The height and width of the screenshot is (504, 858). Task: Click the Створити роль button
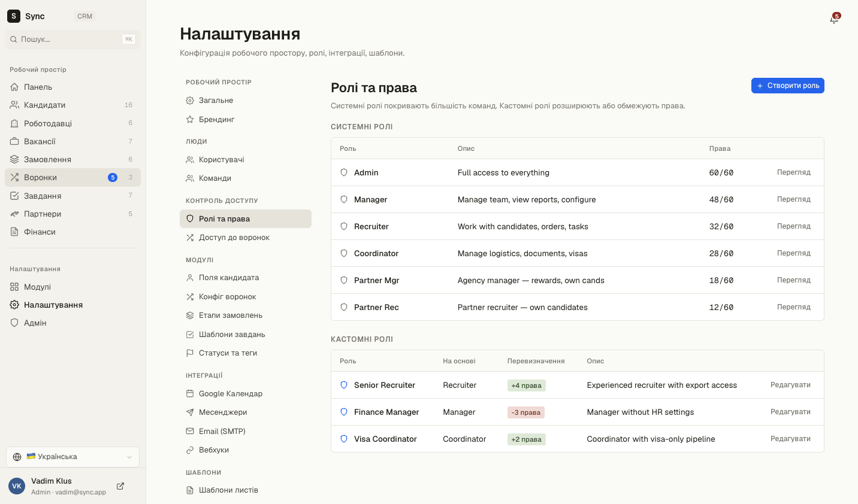[x=788, y=86]
